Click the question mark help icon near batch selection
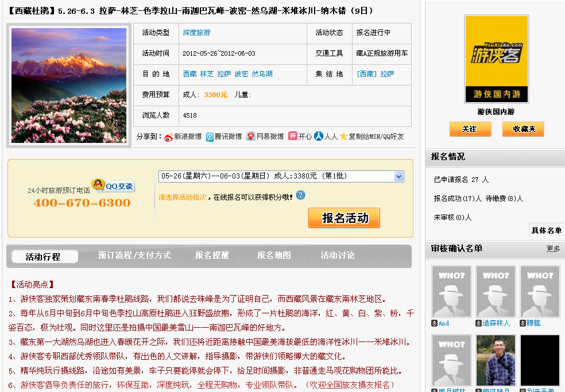The height and width of the screenshot is (392, 565). [x=300, y=195]
